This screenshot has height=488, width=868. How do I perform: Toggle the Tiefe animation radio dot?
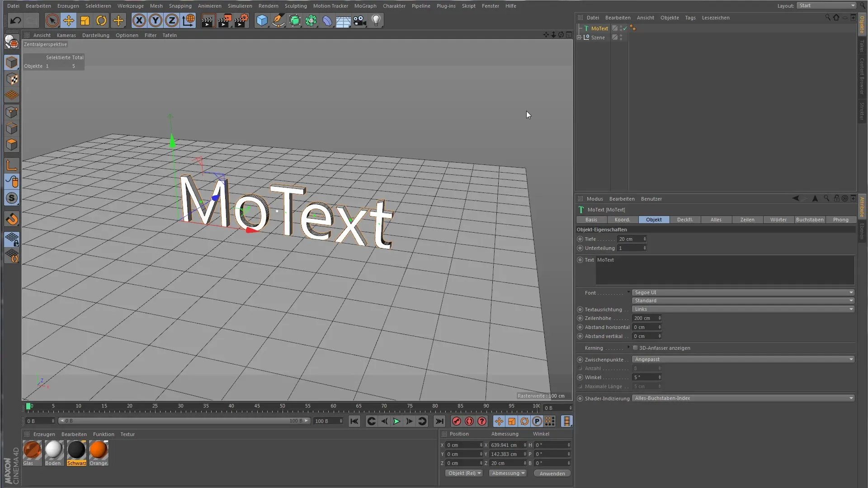pyautogui.click(x=580, y=239)
